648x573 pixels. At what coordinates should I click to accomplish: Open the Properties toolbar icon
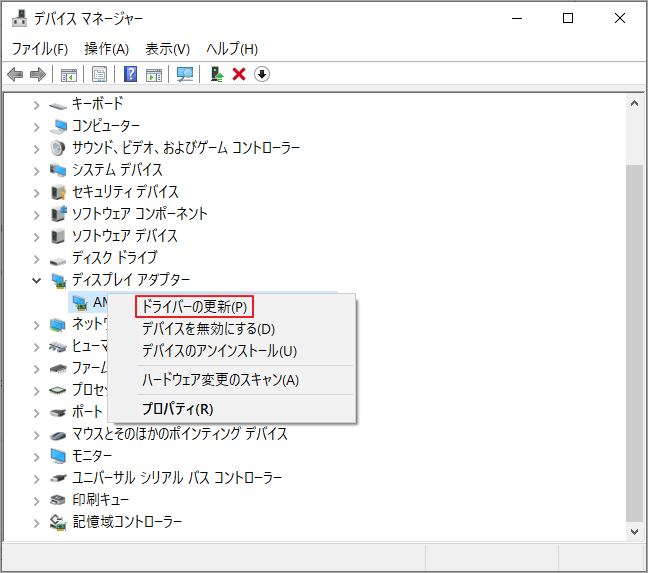(100, 75)
